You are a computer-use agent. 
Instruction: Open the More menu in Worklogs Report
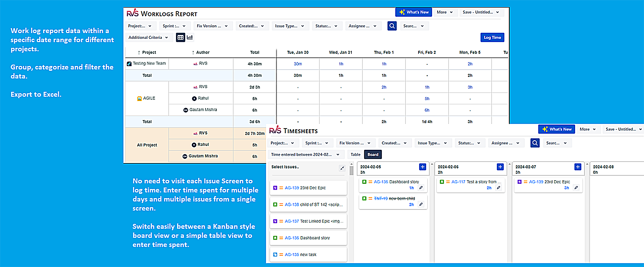[445, 12]
